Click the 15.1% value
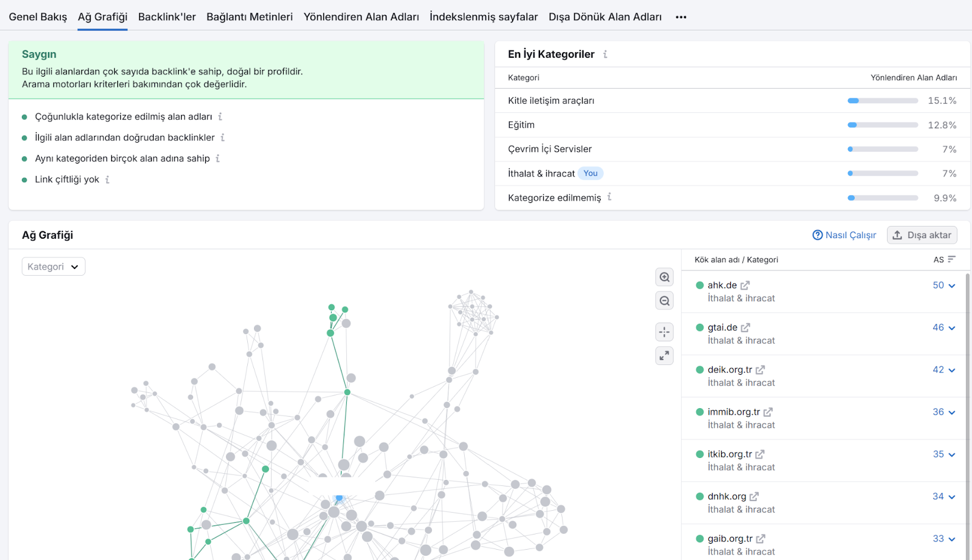Viewport: 972px width, 560px height. coord(942,101)
